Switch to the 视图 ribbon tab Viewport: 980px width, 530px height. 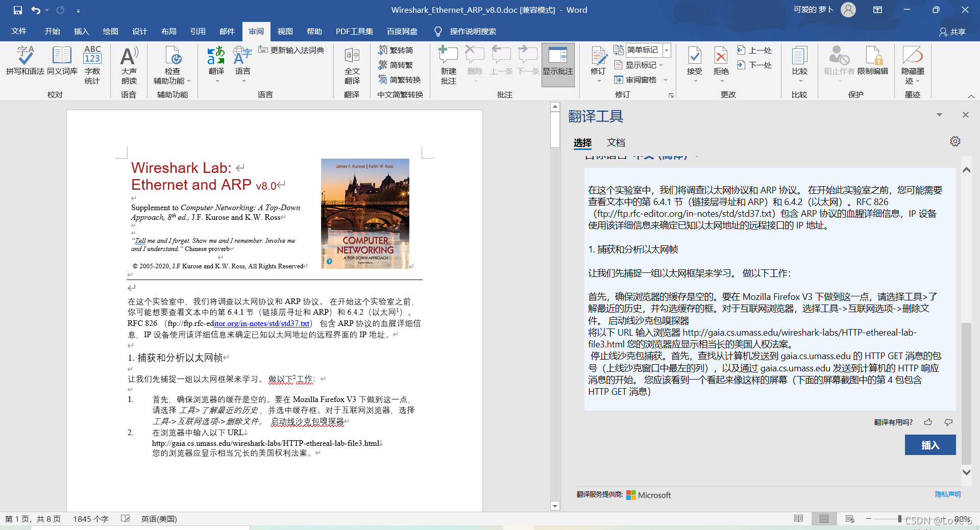[x=285, y=32]
